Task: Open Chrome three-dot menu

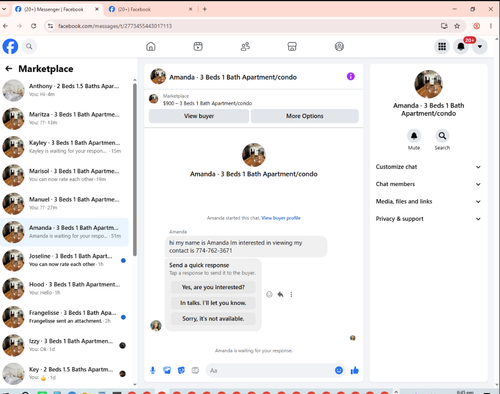Action: coord(491,26)
